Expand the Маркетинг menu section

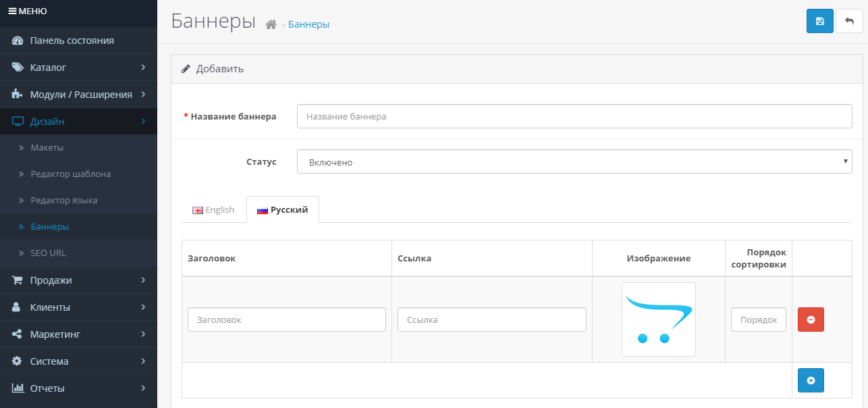click(x=78, y=334)
